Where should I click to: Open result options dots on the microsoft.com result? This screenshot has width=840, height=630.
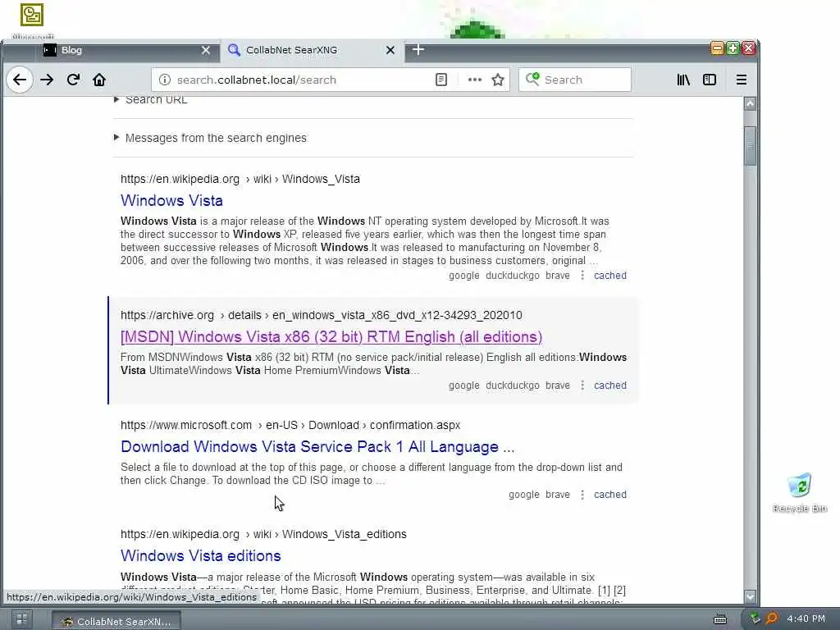pyautogui.click(x=582, y=495)
